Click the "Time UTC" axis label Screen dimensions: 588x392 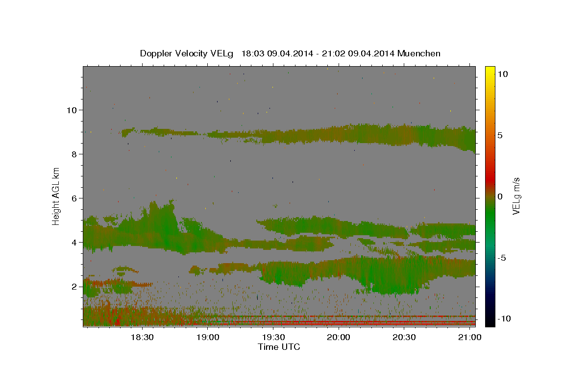pos(279,347)
